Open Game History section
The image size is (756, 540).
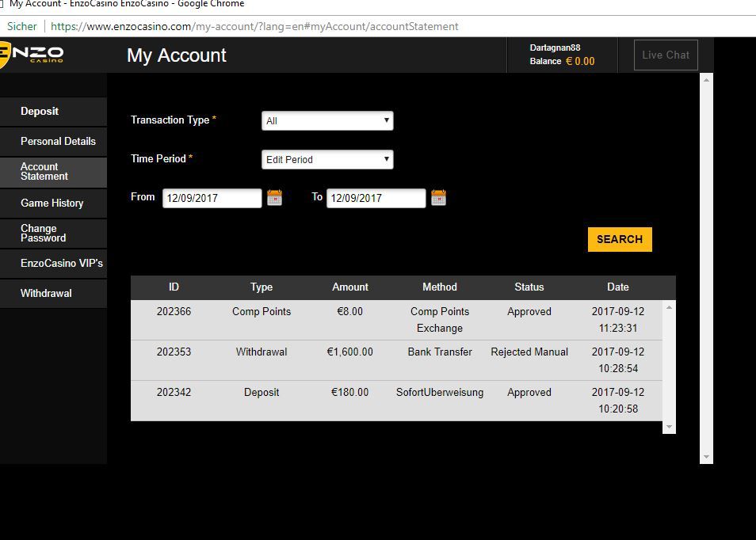tap(53, 203)
